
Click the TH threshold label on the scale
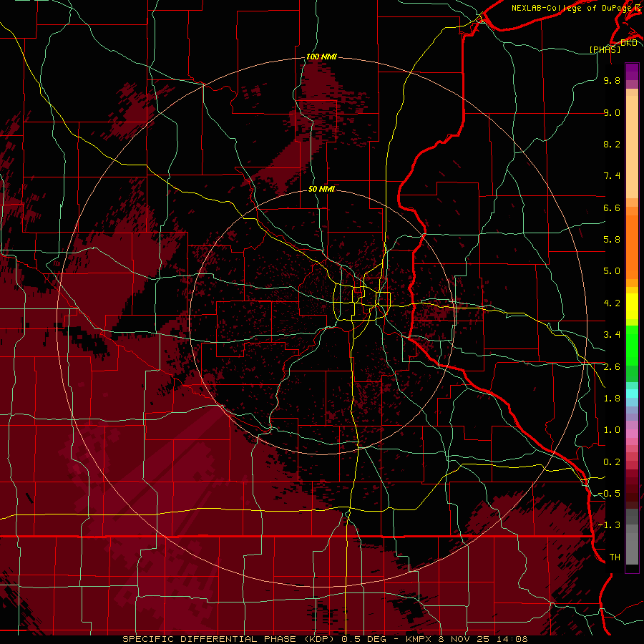point(615,557)
